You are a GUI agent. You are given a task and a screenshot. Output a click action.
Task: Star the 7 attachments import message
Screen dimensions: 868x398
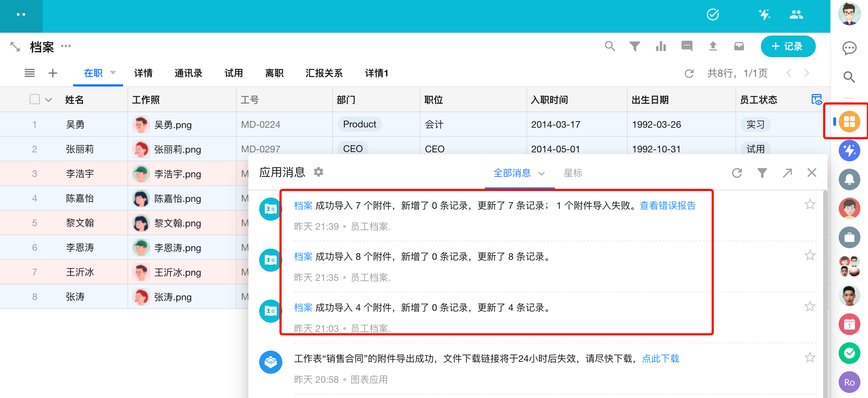click(x=810, y=205)
